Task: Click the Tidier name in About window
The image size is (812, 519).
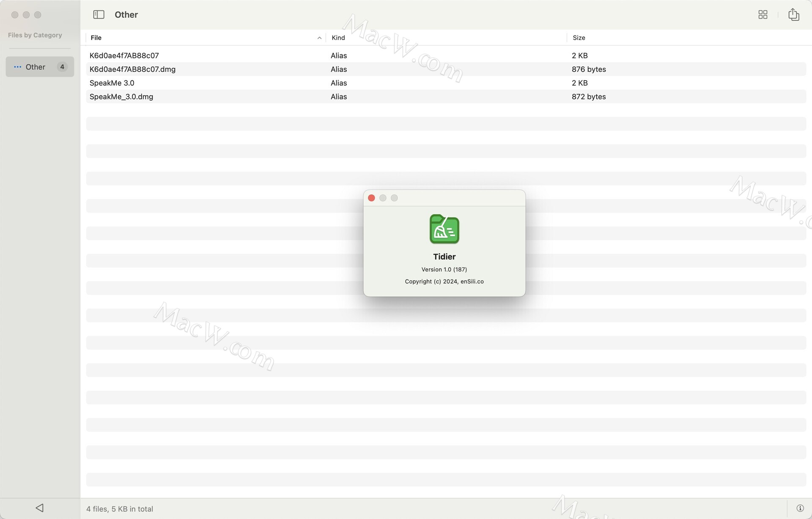Action: [x=444, y=257]
